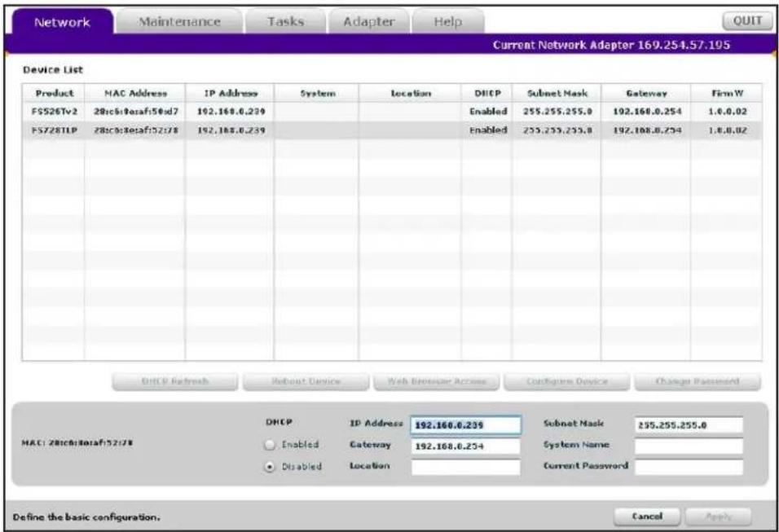Click the Current Password input field
The width and height of the screenshot is (779, 532).
coord(689,467)
